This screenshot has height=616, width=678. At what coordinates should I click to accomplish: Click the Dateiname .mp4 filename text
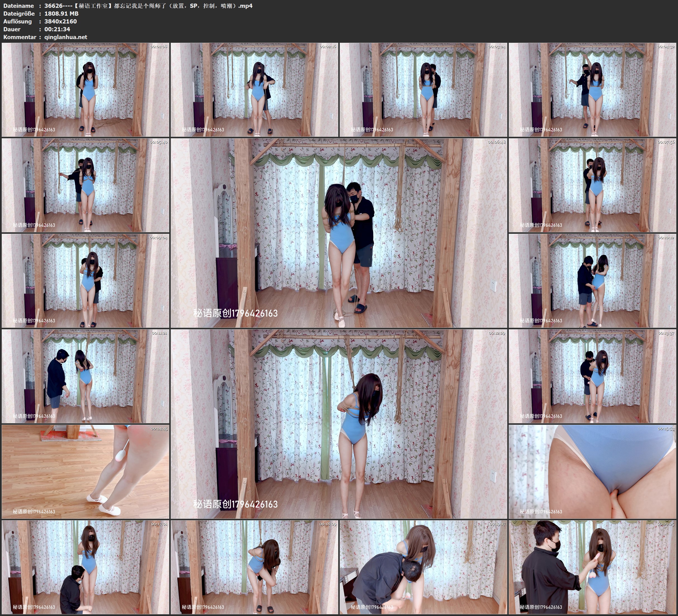(x=148, y=6)
